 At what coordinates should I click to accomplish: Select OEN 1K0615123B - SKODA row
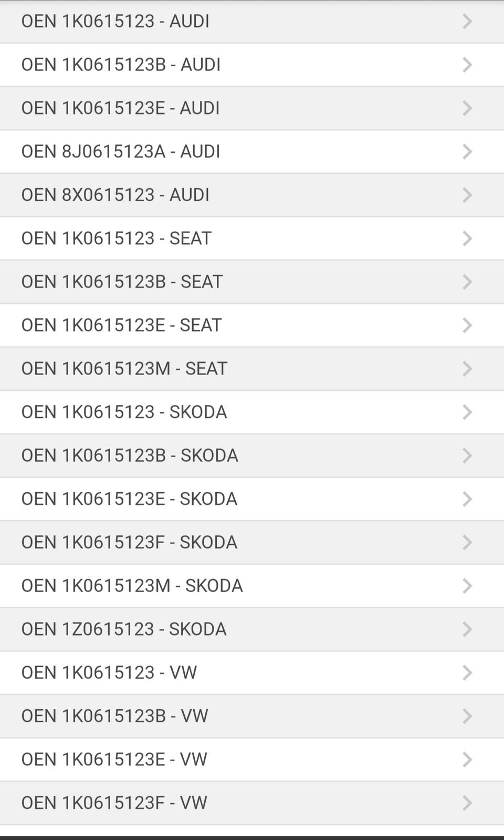130,455
